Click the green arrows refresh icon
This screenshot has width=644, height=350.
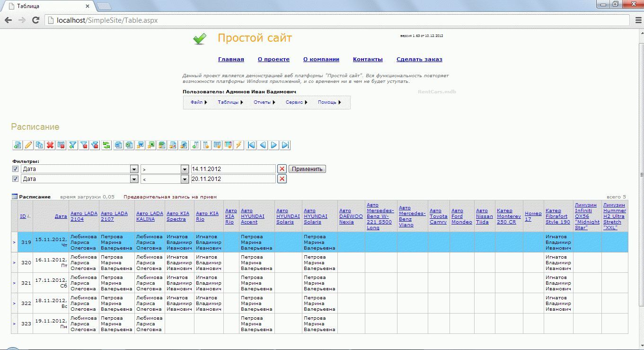(x=106, y=145)
